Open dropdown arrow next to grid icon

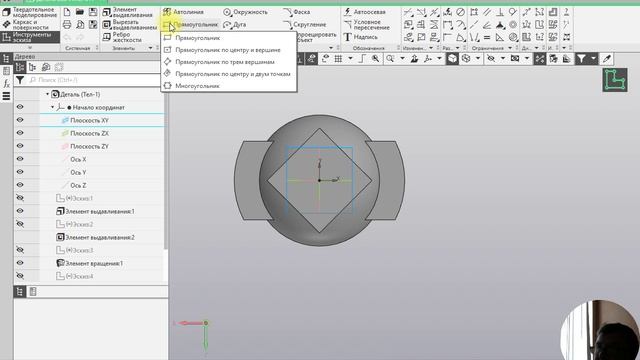point(350,59)
